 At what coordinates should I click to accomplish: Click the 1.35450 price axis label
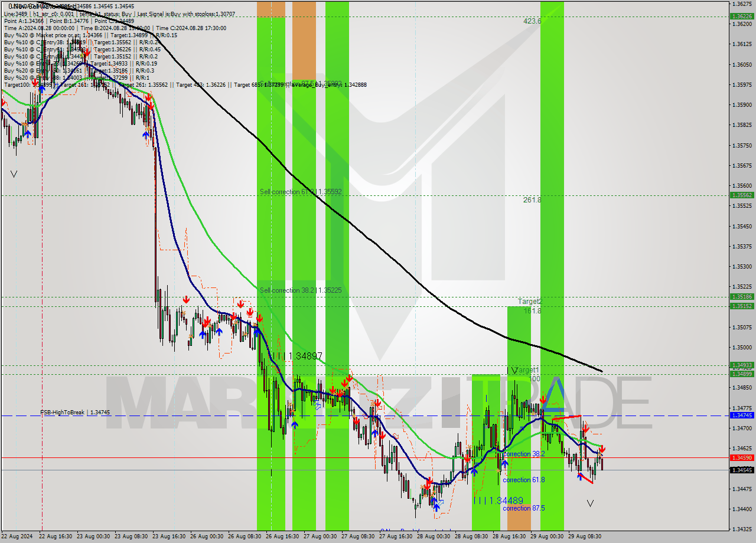pyautogui.click(x=741, y=226)
